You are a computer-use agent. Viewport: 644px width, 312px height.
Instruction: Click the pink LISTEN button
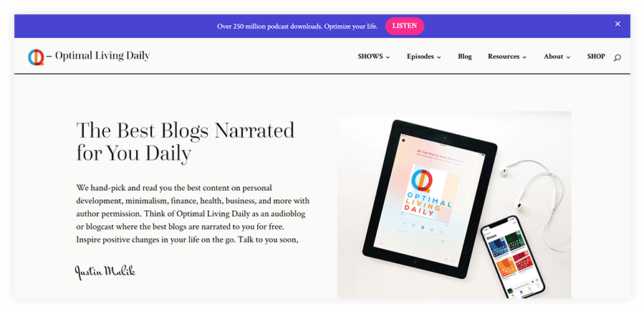(x=405, y=26)
